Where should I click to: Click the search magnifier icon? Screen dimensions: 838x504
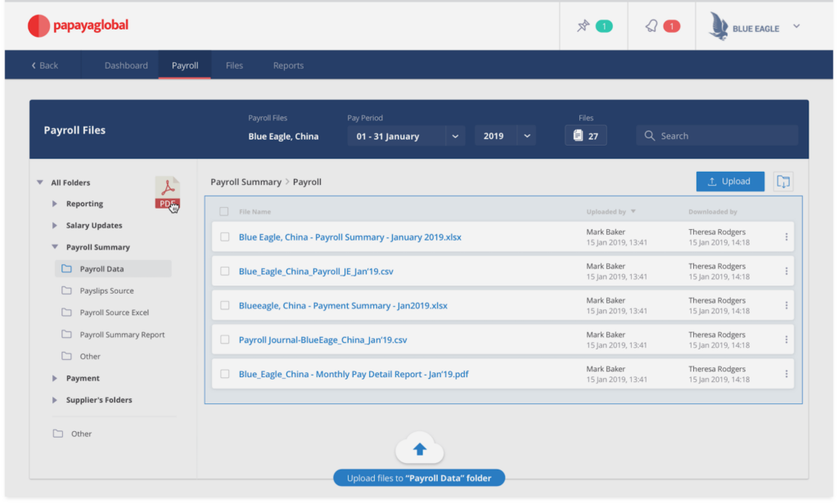coord(649,136)
